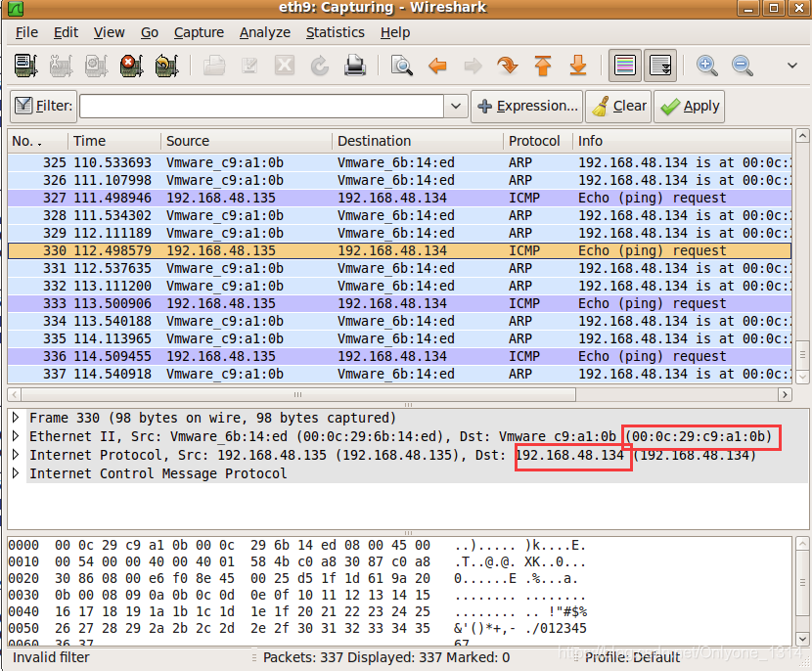
Task: Toggle packet list colorizing
Action: [x=625, y=66]
